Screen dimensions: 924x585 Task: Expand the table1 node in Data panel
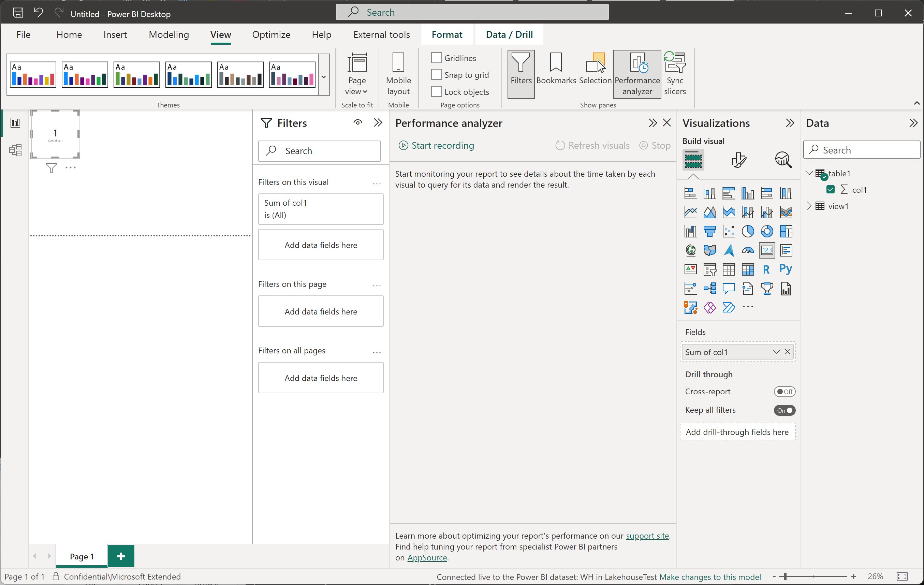809,173
